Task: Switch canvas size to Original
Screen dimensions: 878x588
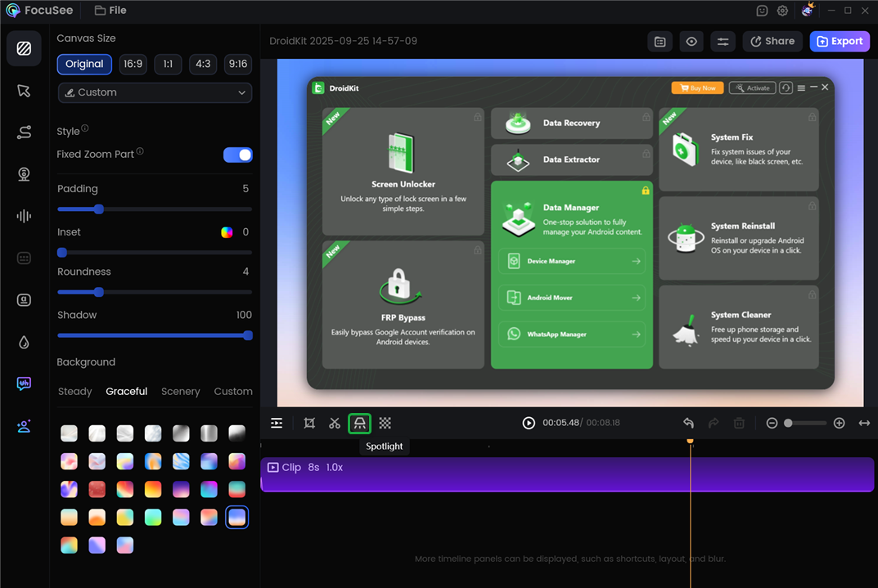Action: (84, 64)
